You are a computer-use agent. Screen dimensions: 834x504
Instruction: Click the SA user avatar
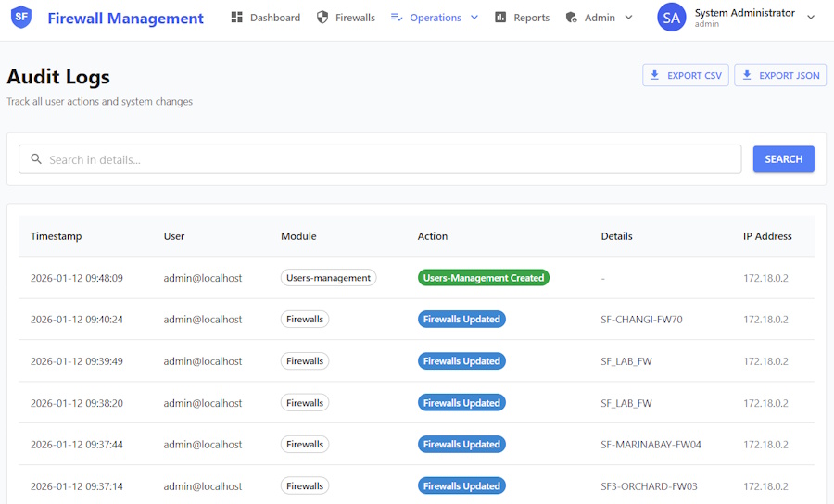(672, 18)
